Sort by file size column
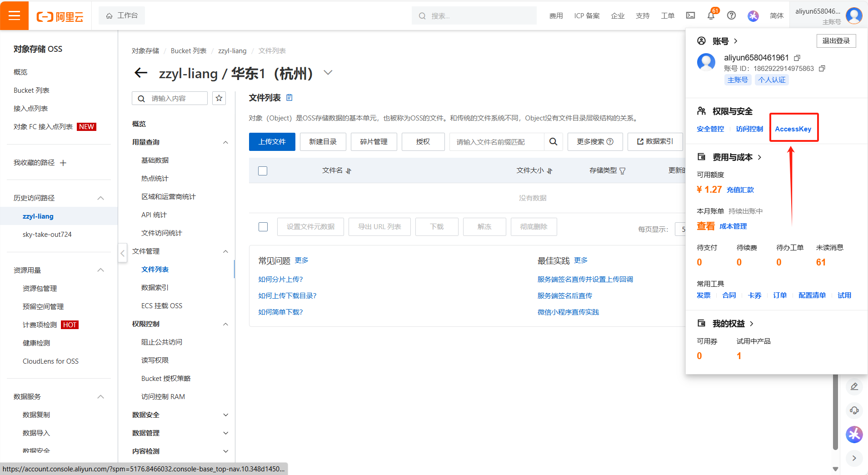The image size is (868, 475). pos(550,171)
